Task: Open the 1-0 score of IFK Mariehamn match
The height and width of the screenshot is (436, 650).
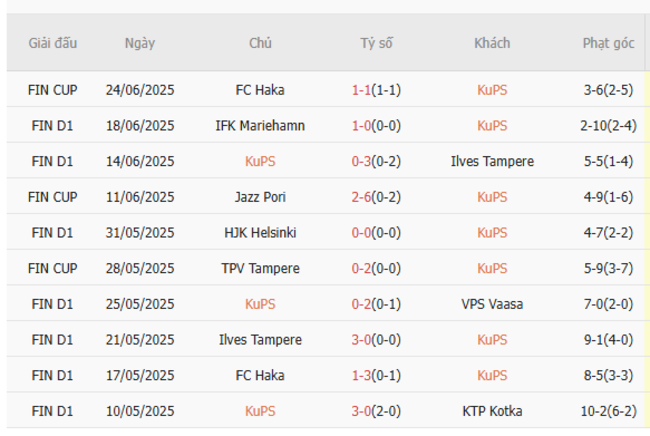Action: point(362,125)
